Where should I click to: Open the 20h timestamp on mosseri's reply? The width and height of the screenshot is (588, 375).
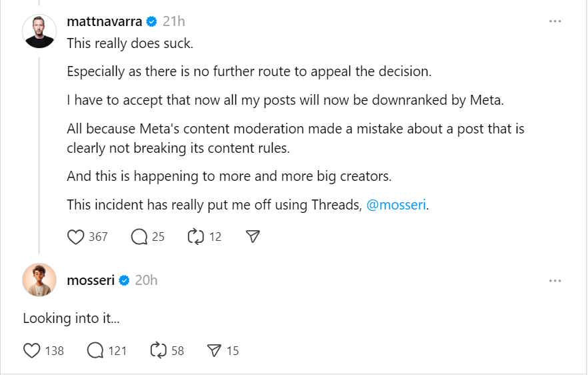point(146,280)
